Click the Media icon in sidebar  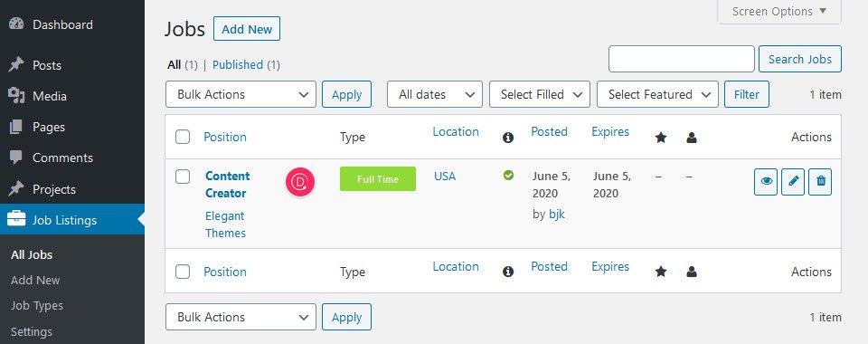point(16,96)
